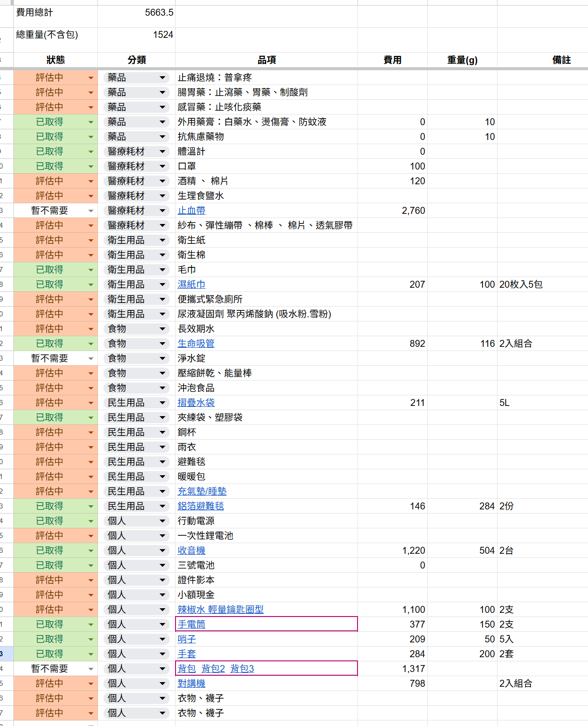This screenshot has height=726, width=588.
Task: Open category dropdown in 雨衣 row
Action: 162,448
